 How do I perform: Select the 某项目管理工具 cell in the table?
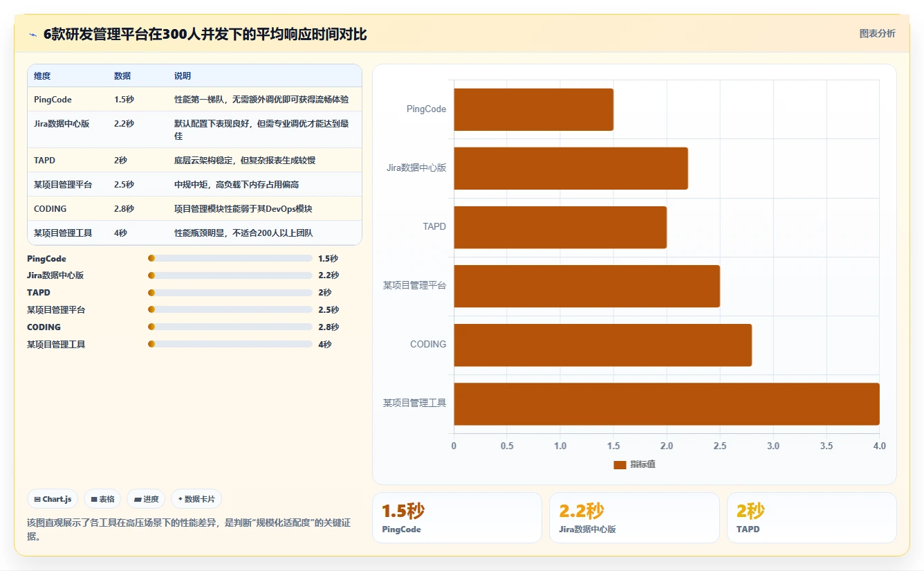(63, 233)
